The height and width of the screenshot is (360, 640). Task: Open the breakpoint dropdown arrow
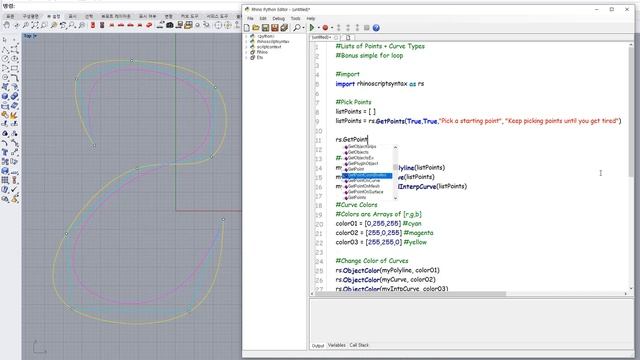pos(332,28)
